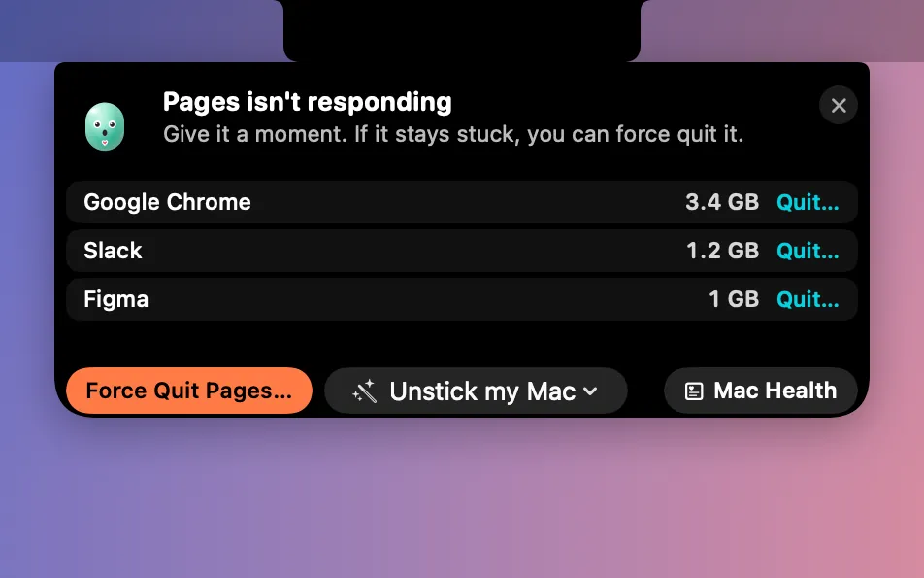Select the Google Chrome app name
This screenshot has height=578, width=924.
[167, 202]
